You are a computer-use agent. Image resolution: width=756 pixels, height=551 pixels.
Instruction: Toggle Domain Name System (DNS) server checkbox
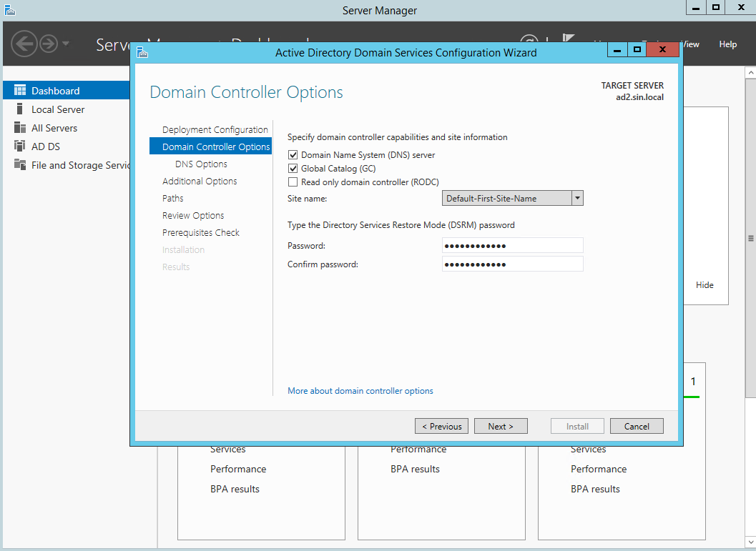pos(293,154)
